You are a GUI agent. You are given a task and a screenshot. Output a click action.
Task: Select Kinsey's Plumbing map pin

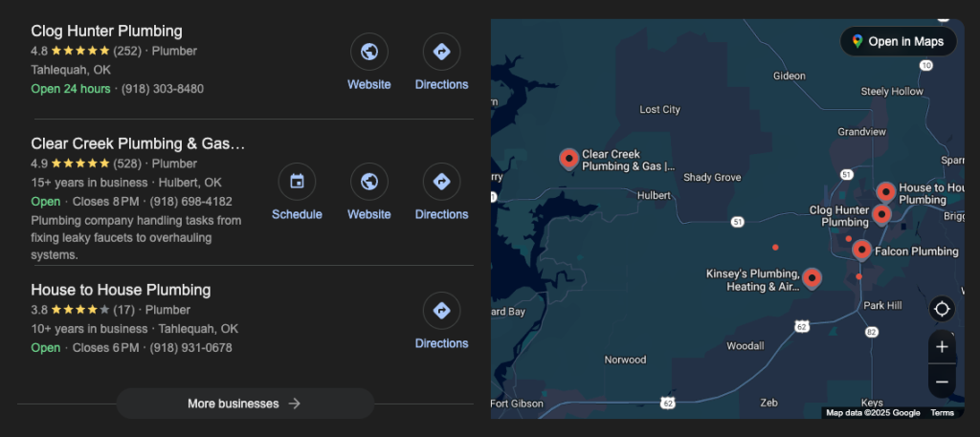[x=812, y=278]
